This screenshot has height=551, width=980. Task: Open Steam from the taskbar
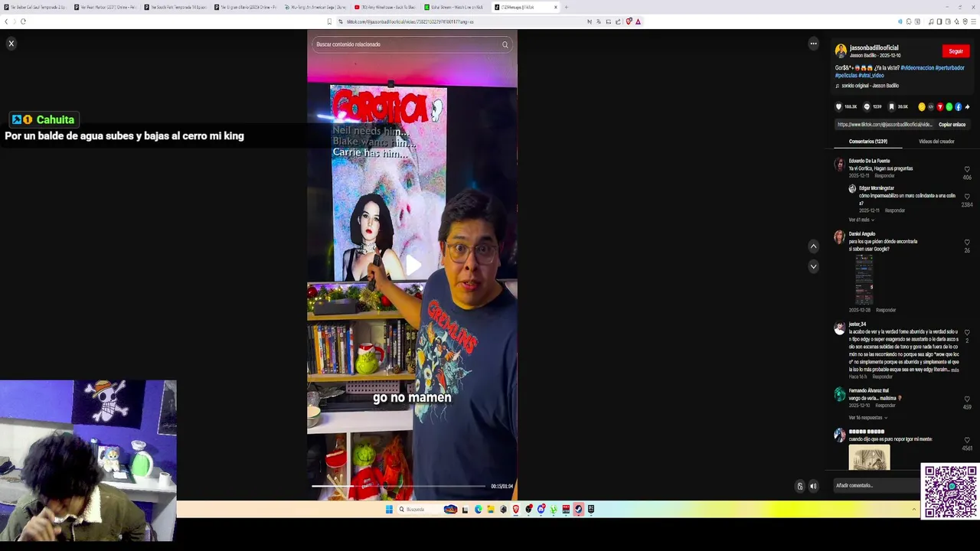click(x=578, y=509)
